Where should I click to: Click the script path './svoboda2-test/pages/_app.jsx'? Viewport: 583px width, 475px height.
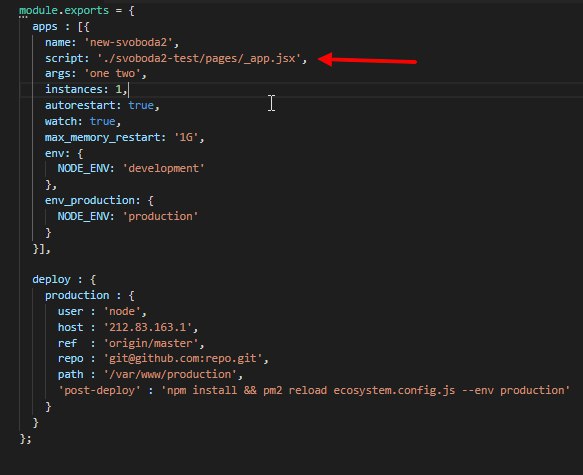[199, 58]
